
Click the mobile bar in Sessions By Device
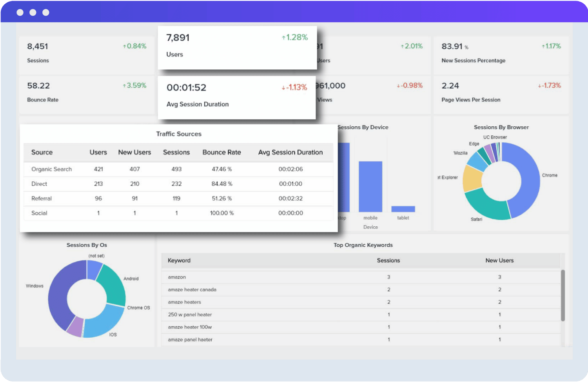371,186
